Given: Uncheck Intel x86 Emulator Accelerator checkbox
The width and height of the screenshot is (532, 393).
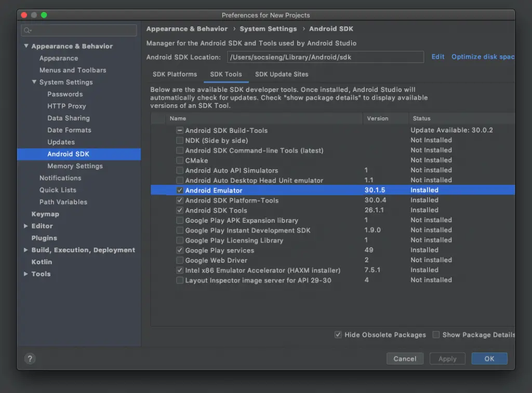Looking at the screenshot, I should (x=179, y=270).
